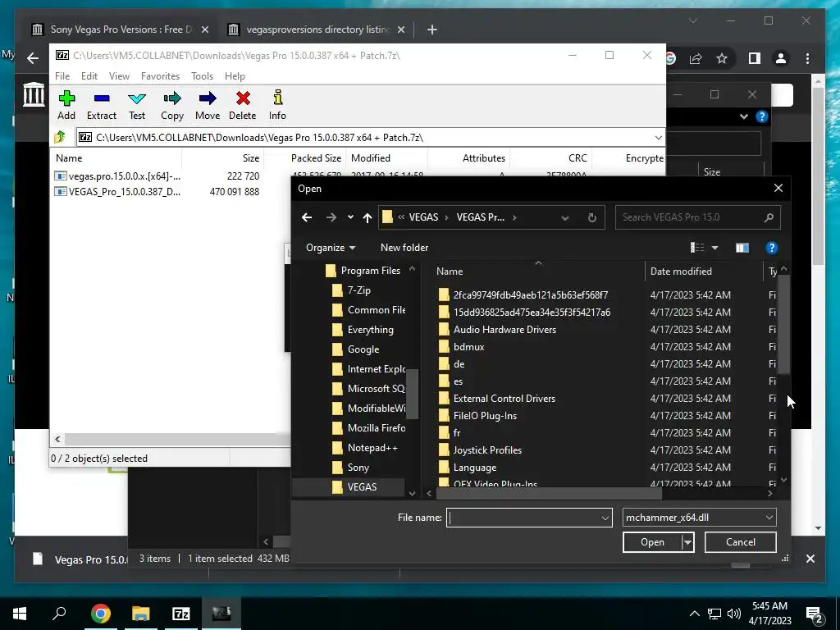This screenshot has width=840, height=630.
Task: Click the red Delete icon in 7-Zip
Action: 243,98
